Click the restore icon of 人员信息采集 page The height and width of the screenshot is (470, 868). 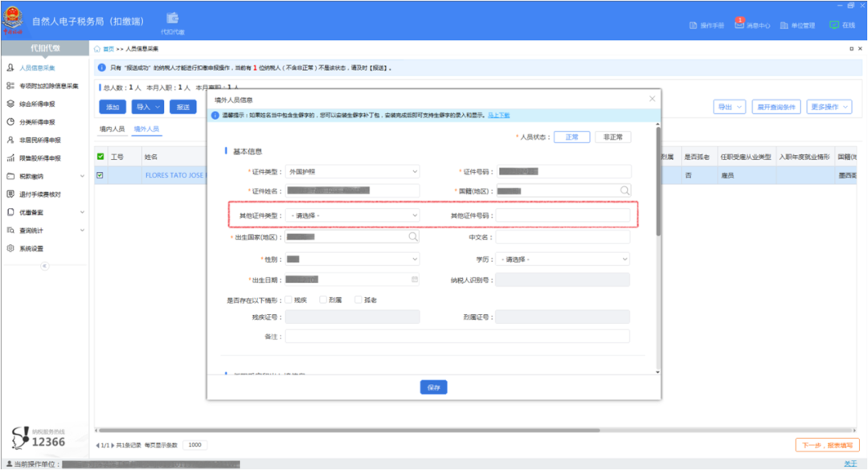click(851, 49)
